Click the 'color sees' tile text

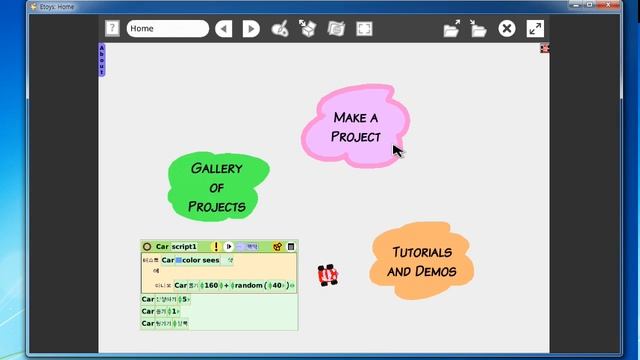(x=201, y=260)
